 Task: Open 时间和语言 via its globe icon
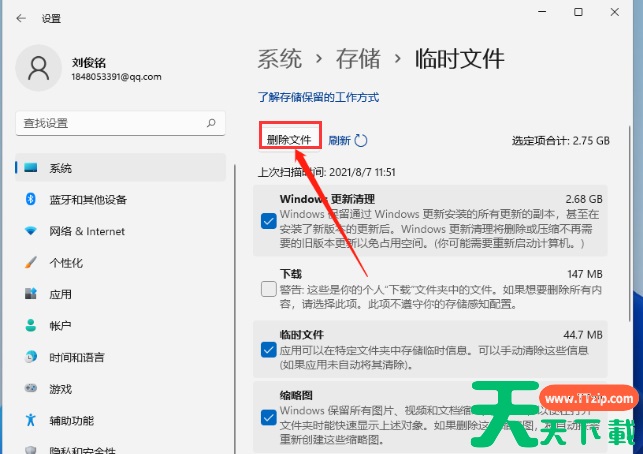click(31, 357)
